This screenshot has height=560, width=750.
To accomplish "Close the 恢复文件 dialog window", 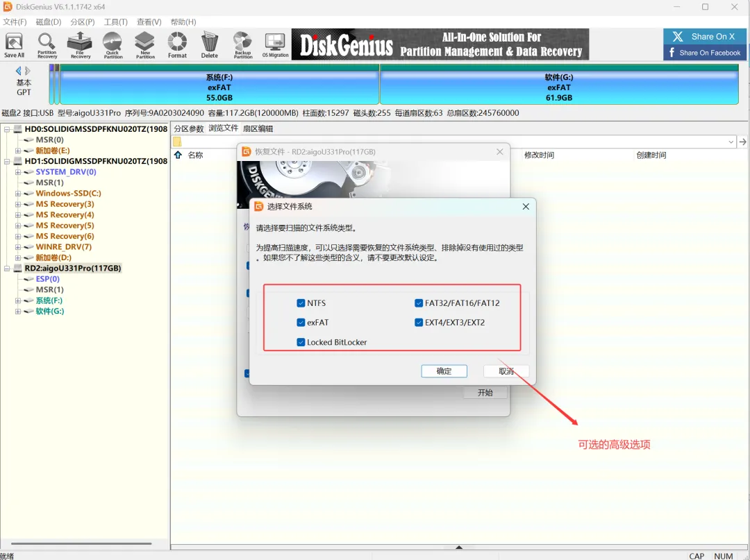I will (x=500, y=151).
